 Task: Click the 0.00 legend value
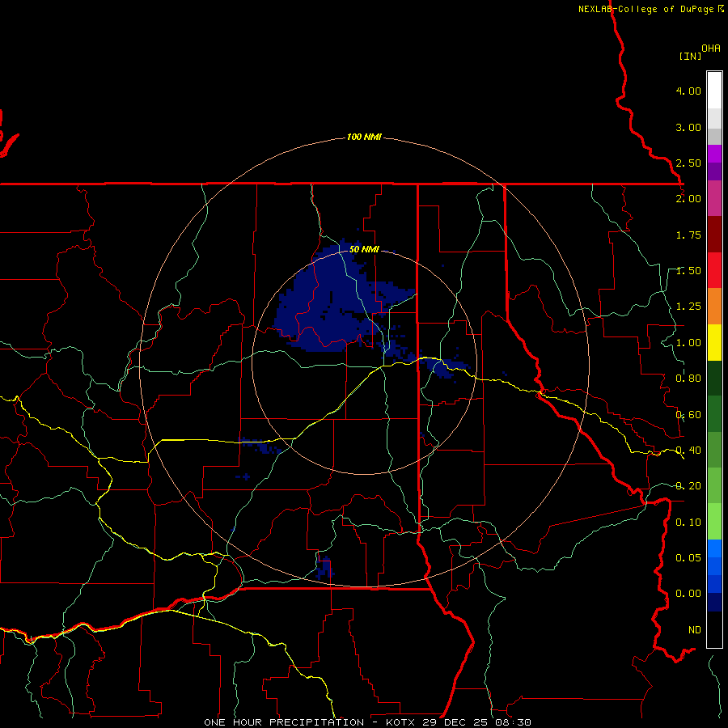pos(688,594)
